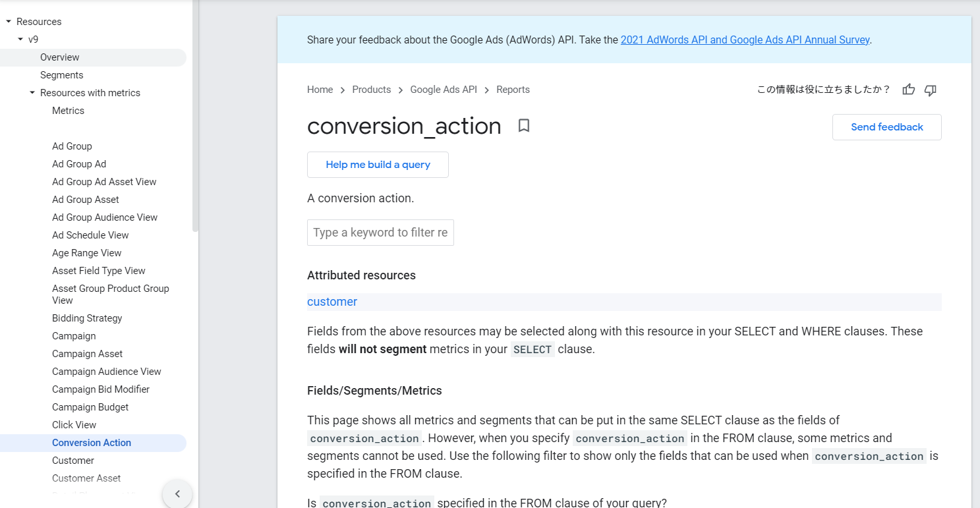Click the thumbs up helpful icon
Image resolution: width=980 pixels, height=508 pixels.
[909, 90]
